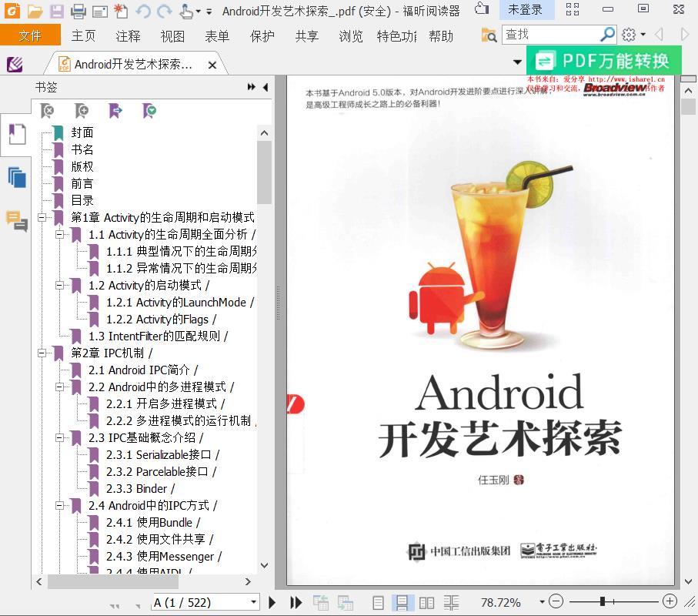
Task: Undo the last action
Action: click(x=143, y=11)
